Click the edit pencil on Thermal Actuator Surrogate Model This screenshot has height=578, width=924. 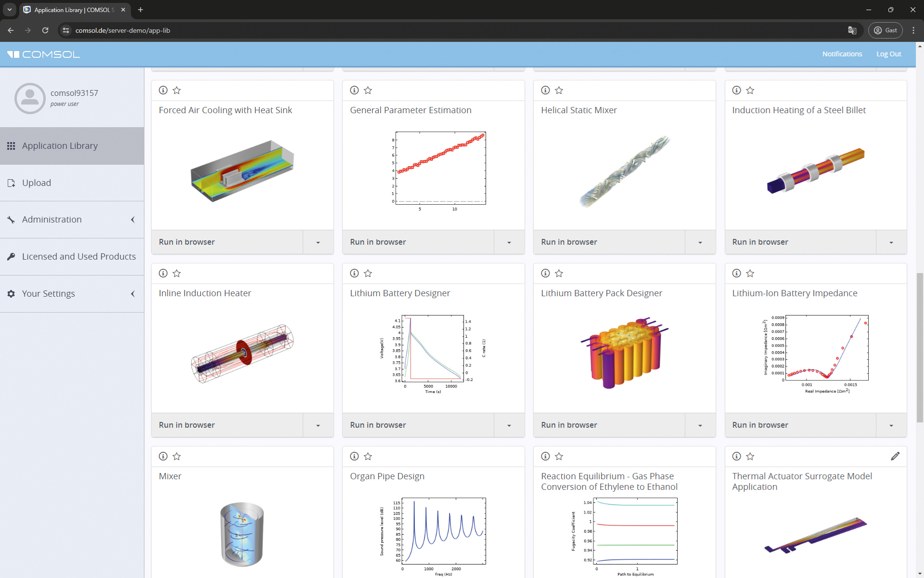[896, 456]
